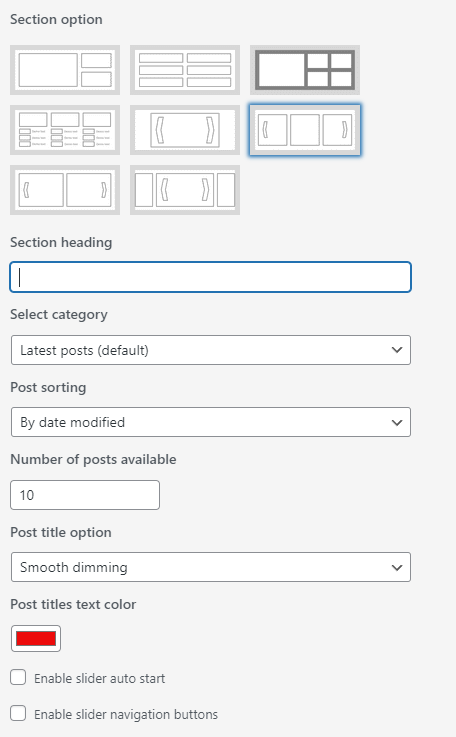Select the three-column layout with text lists
The image size is (456, 737).
pyautogui.click(x=65, y=130)
